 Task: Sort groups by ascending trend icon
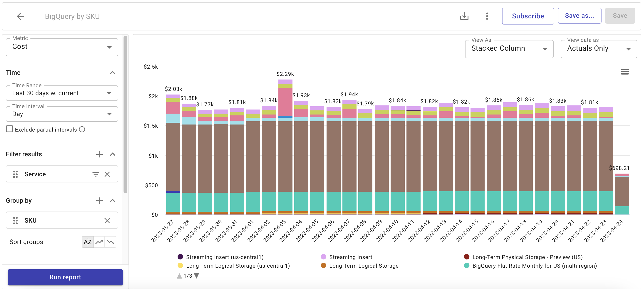click(x=99, y=242)
